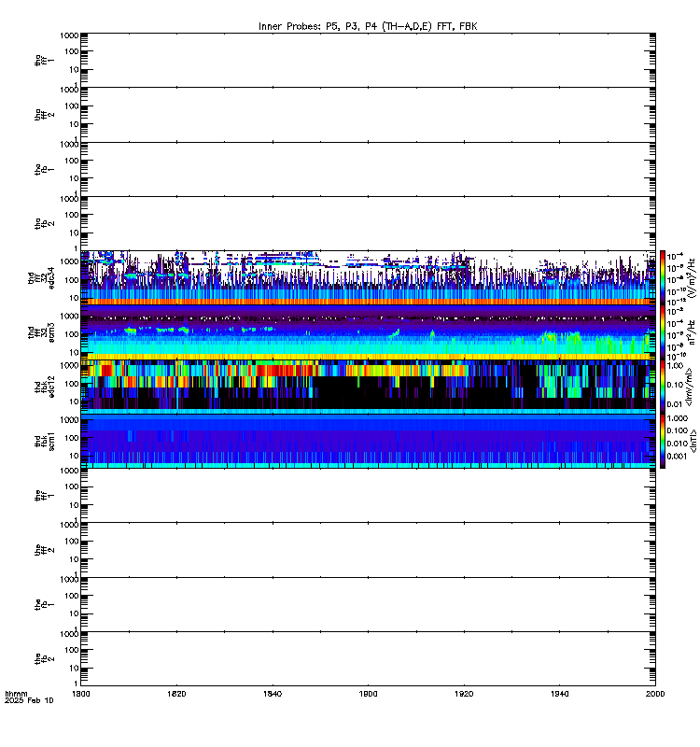Click the "1.000" color bar tick value

click(678, 418)
